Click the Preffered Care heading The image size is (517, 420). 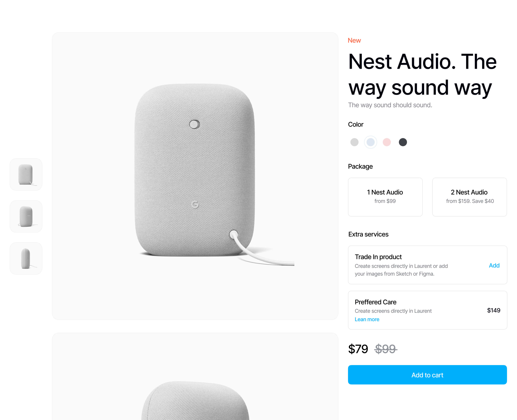[375, 302]
